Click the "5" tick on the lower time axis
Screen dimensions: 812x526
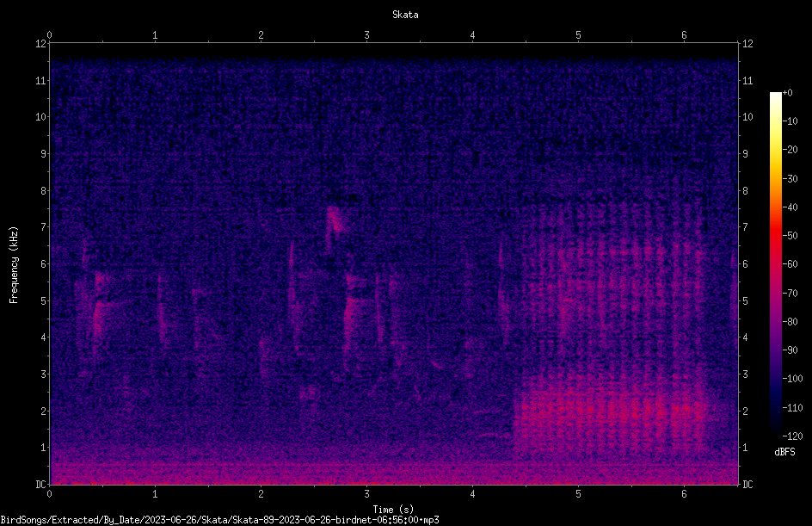point(578,494)
